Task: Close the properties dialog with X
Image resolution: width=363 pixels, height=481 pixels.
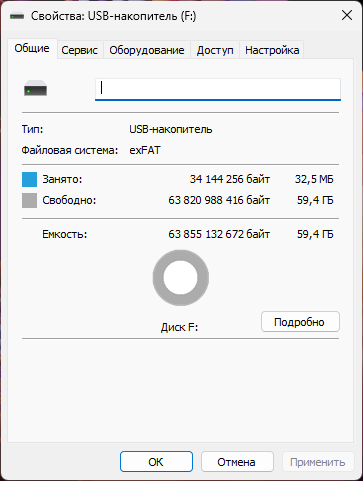Action: point(347,15)
